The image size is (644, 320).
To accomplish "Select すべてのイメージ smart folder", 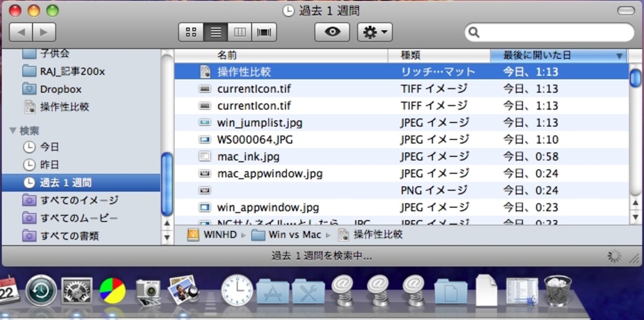I will pos(70,200).
